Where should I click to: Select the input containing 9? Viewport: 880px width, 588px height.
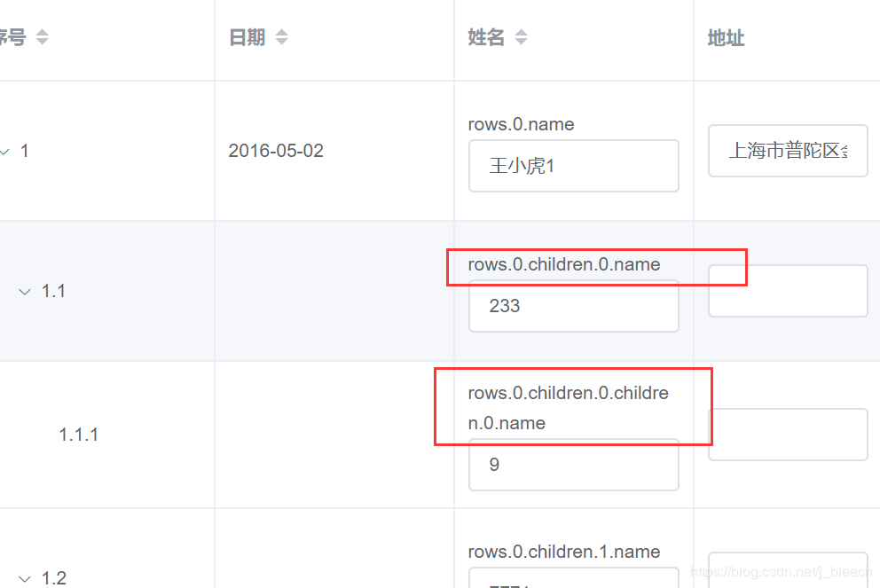[573, 465]
